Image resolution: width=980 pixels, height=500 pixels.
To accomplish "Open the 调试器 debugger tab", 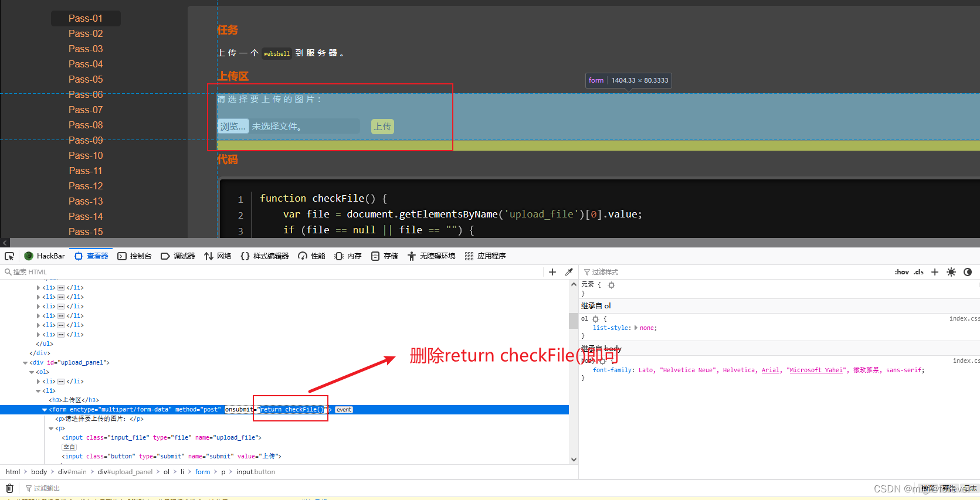I will (x=178, y=256).
